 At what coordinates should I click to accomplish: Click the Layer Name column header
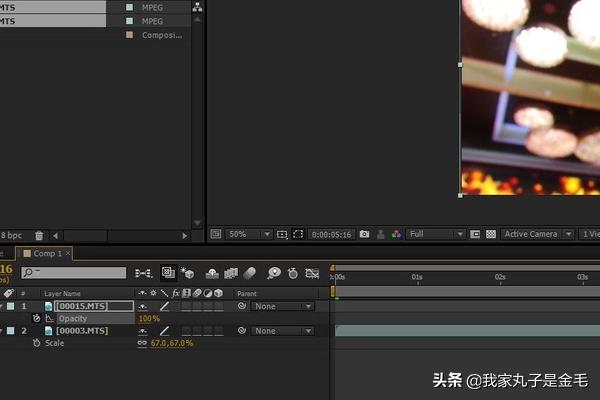point(62,294)
